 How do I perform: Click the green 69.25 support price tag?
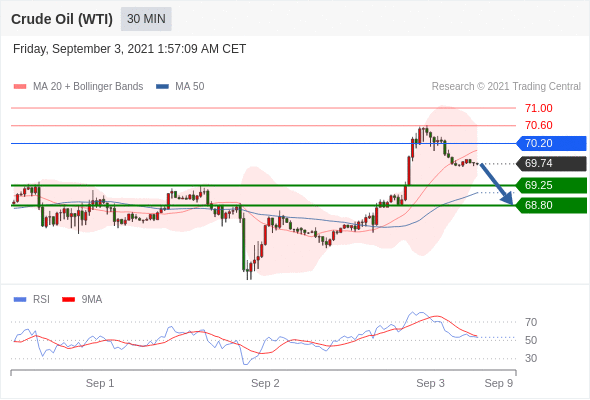pos(551,186)
